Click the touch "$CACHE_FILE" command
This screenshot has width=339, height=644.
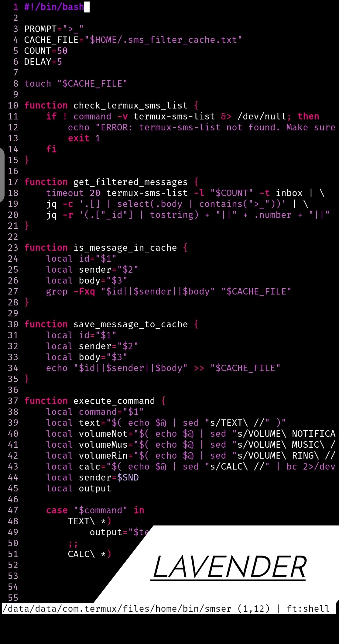76,84
